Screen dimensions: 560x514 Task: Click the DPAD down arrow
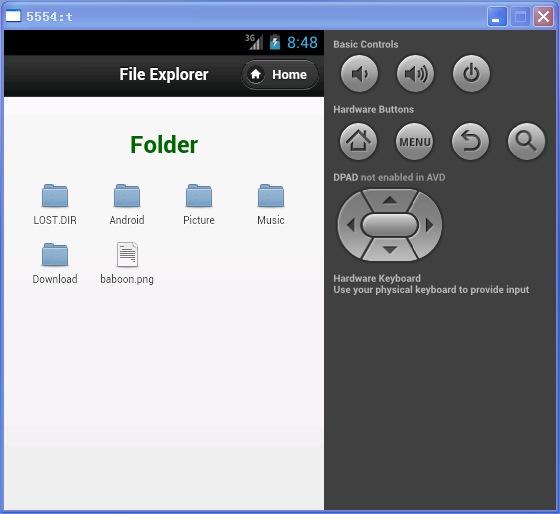[x=390, y=250]
